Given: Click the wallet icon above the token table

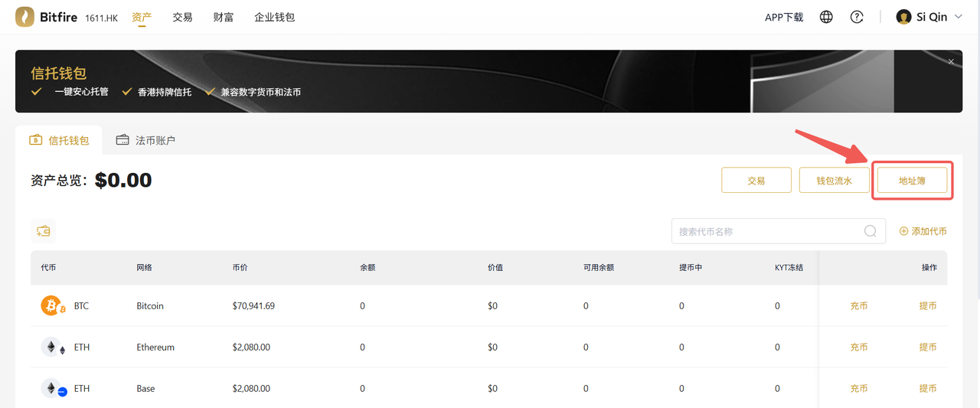Looking at the screenshot, I should coord(44,231).
